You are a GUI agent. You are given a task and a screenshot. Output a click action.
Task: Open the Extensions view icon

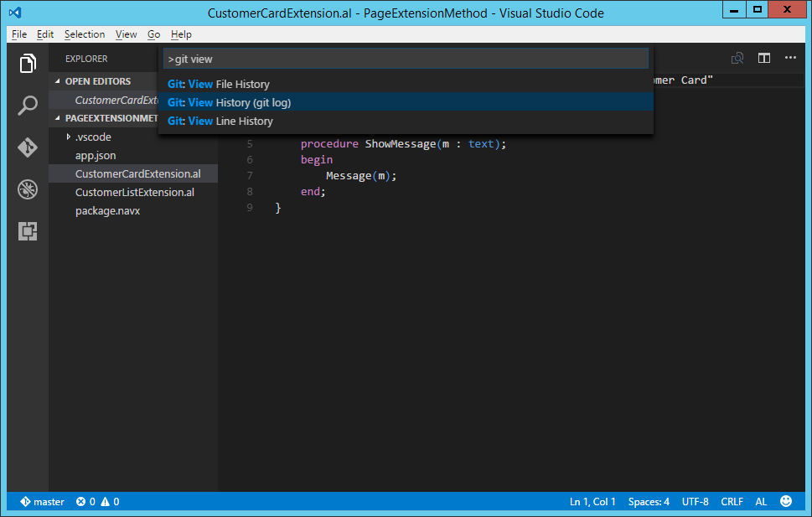point(28,231)
